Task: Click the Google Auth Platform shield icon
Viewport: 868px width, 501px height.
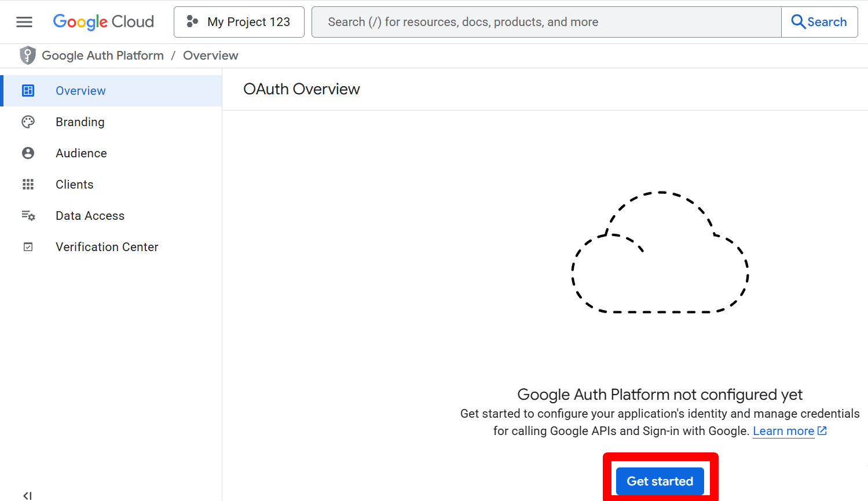Action: 27,56
